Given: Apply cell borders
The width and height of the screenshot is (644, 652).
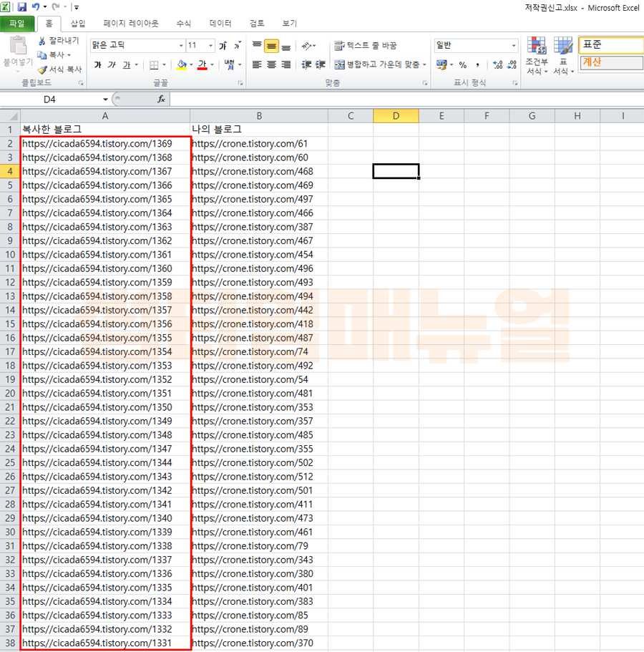Looking at the screenshot, I should pyautogui.click(x=154, y=65).
